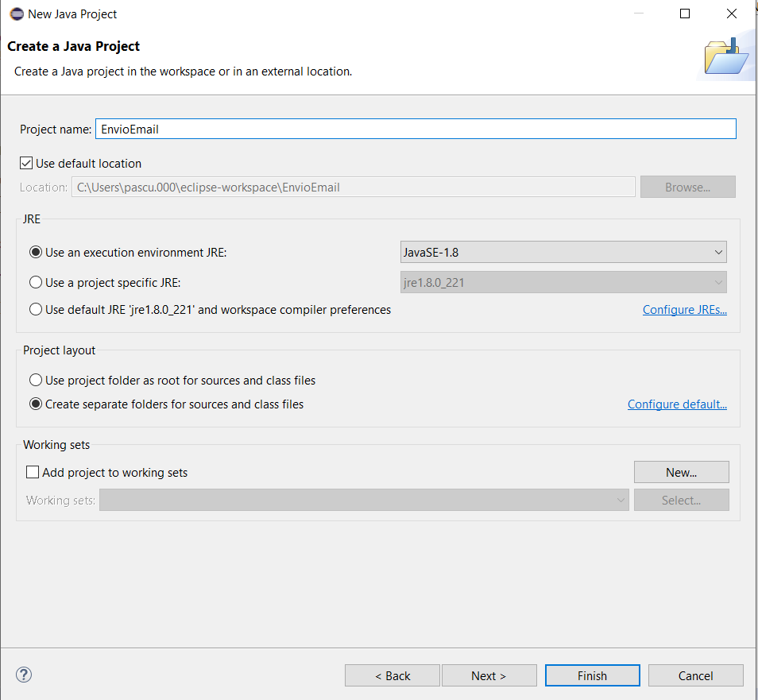The height and width of the screenshot is (700, 758).
Task: Open the JavaSE-1.8 execution environment dropdown
Action: point(563,253)
